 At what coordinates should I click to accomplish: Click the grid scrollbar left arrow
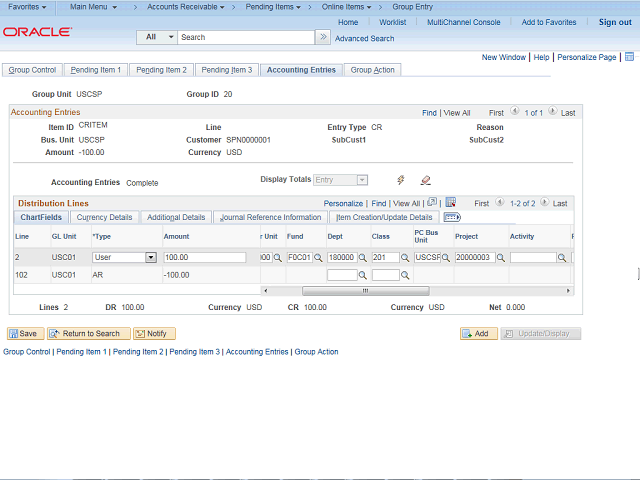[265, 291]
